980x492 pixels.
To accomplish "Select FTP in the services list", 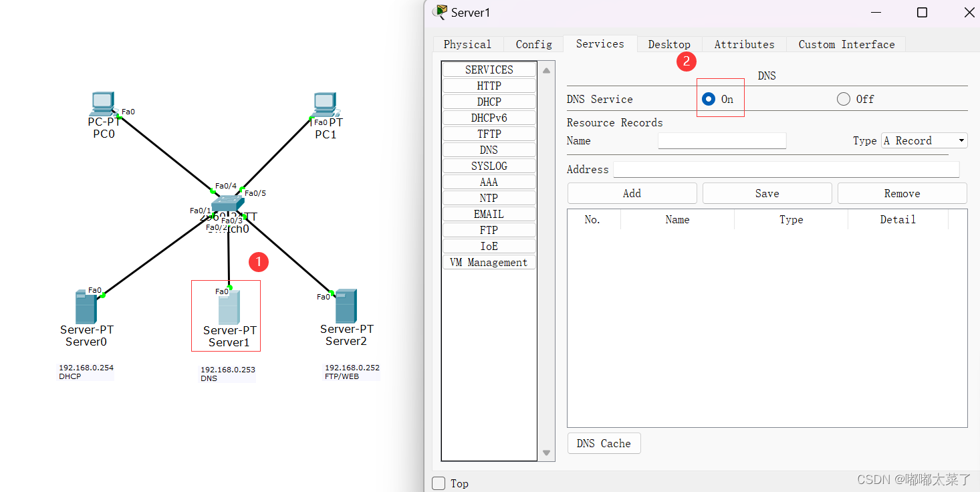I will [x=489, y=230].
